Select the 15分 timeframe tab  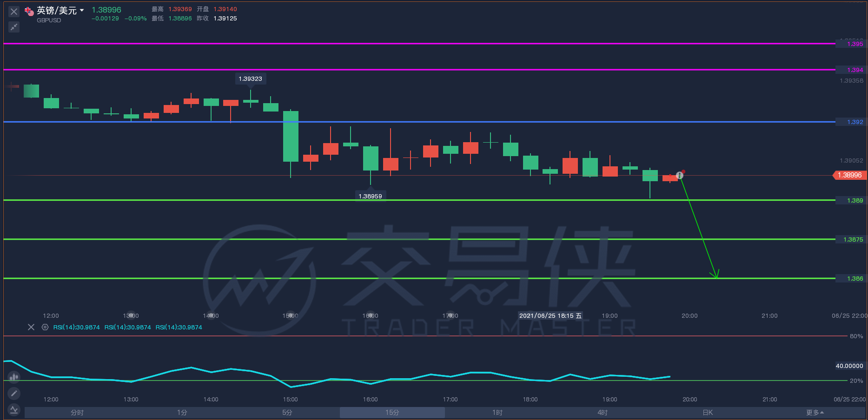392,413
